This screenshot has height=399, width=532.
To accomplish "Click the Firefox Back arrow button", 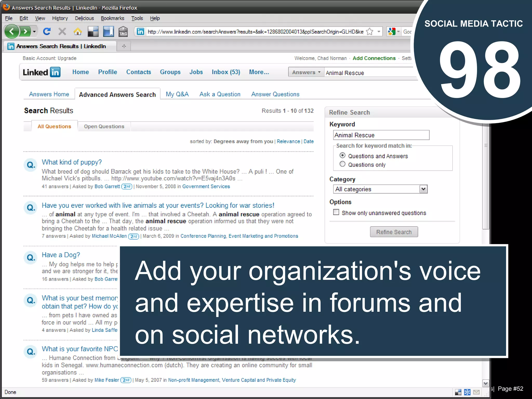I will point(12,32).
